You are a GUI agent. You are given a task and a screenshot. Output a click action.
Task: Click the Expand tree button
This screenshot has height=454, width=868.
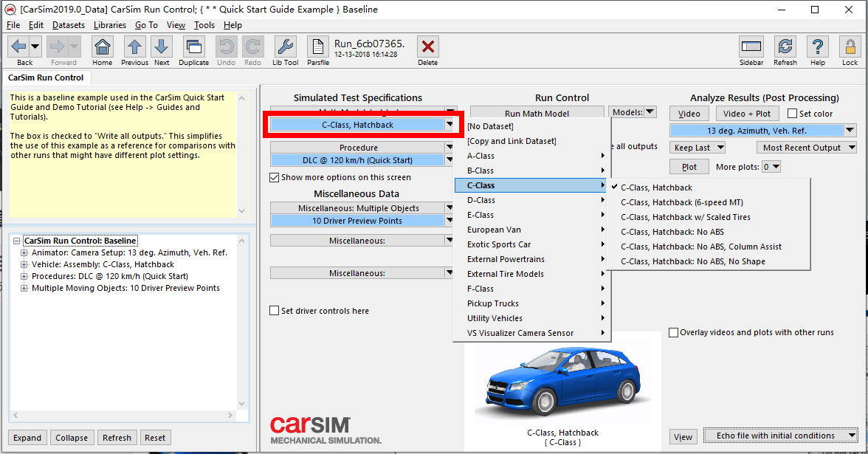27,437
